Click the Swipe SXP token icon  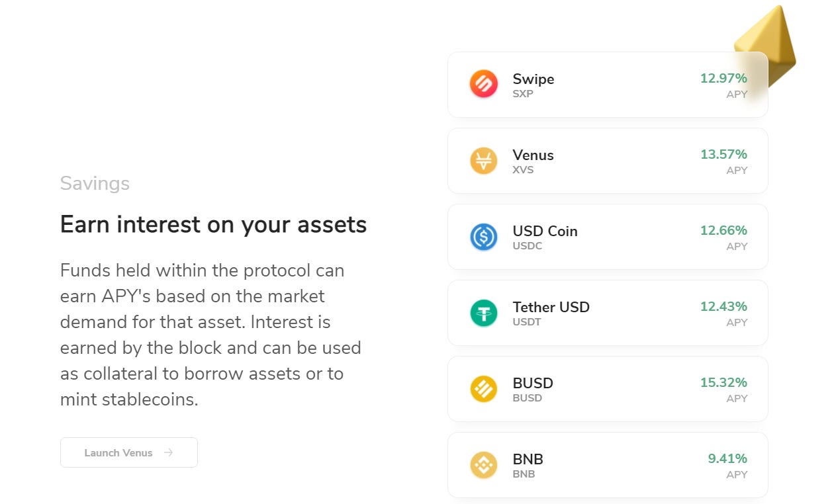[x=483, y=85]
